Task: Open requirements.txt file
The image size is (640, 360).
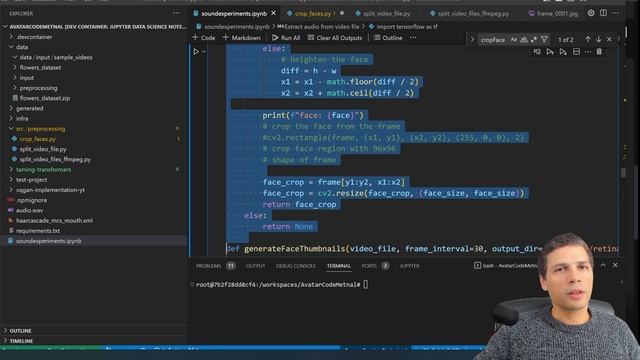Action: (x=94, y=231)
